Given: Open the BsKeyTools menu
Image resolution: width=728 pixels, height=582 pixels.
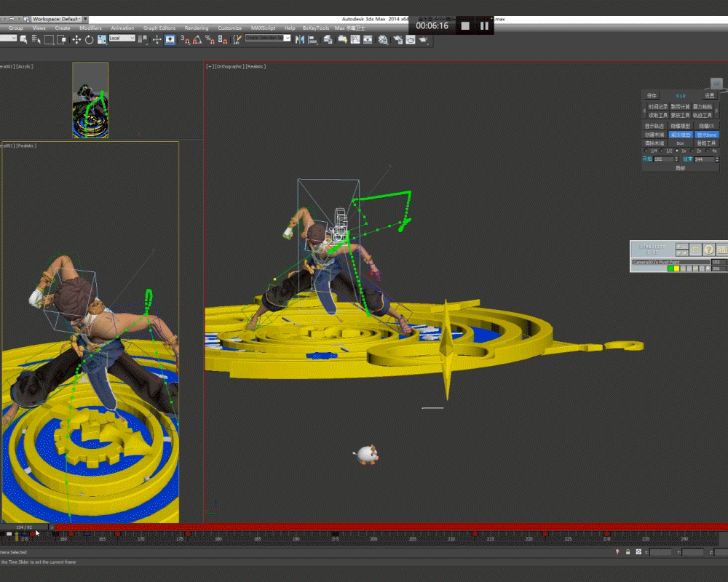Looking at the screenshot, I should click(316, 28).
